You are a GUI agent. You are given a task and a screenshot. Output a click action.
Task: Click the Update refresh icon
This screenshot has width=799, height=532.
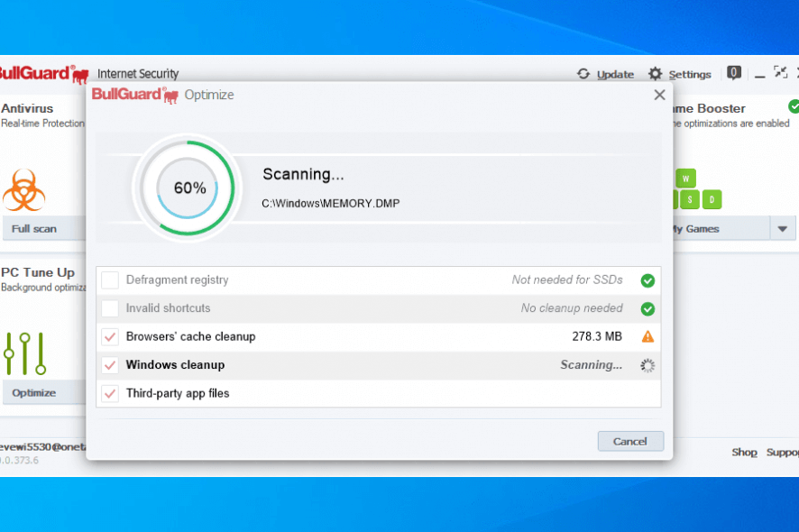click(x=583, y=74)
